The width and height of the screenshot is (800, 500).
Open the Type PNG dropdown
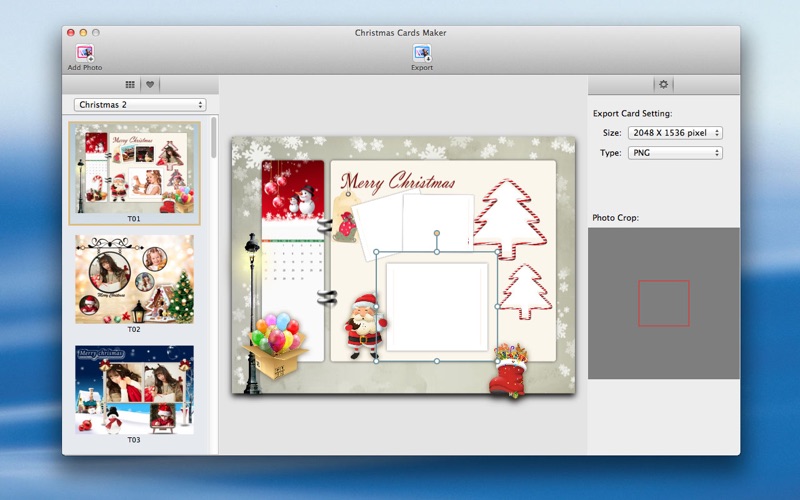tap(675, 153)
